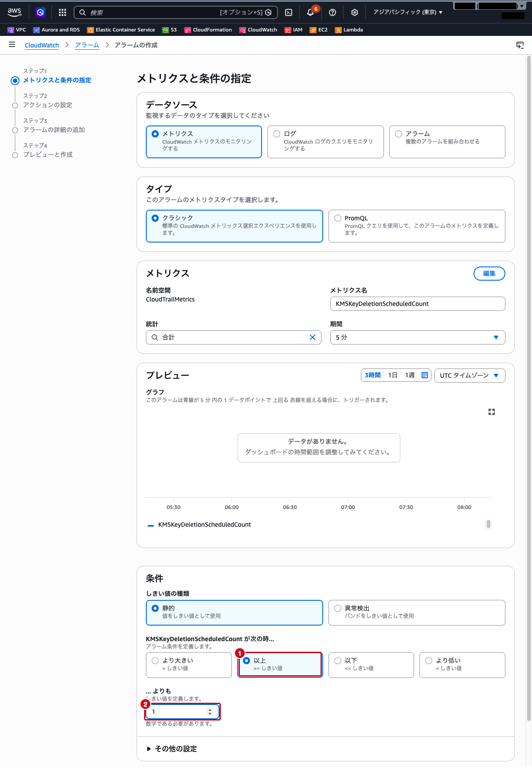Open the AWS home logo

[x=14, y=12]
